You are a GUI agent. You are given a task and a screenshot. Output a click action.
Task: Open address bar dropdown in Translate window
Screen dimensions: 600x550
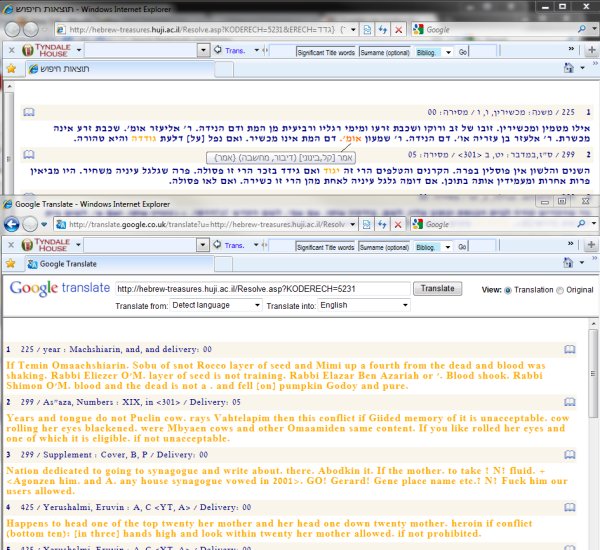[x=352, y=224]
